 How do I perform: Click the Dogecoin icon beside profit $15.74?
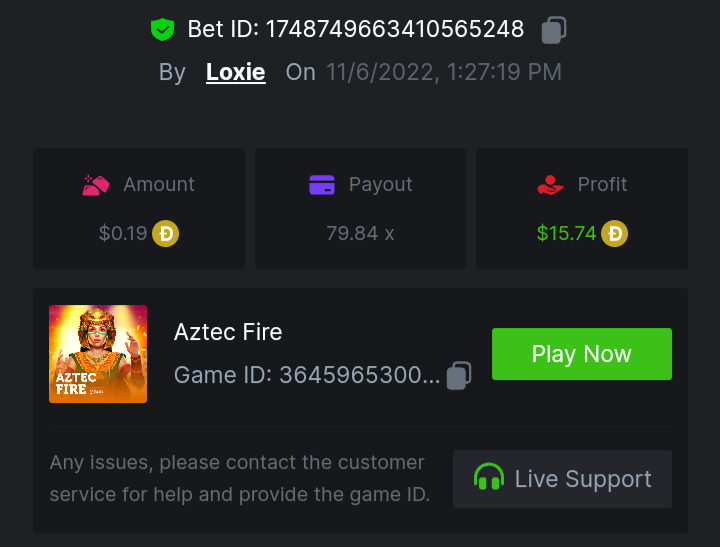coord(614,234)
